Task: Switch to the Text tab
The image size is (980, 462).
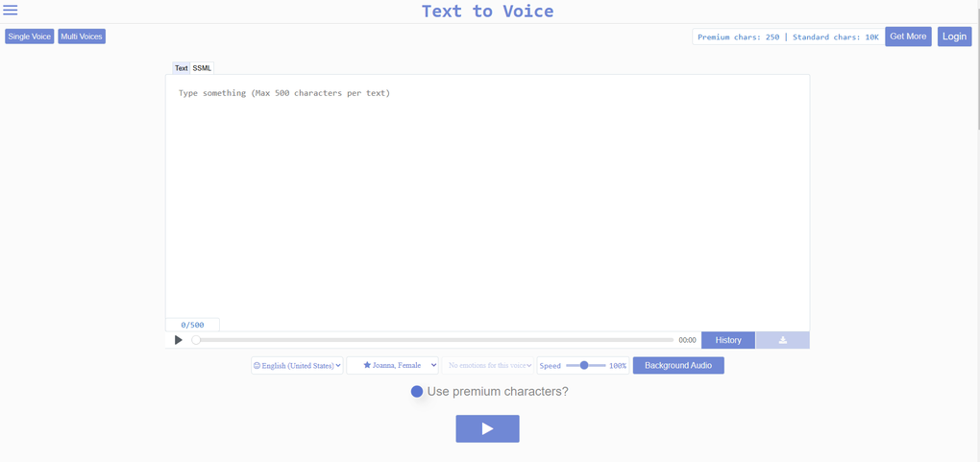Action: click(x=182, y=68)
